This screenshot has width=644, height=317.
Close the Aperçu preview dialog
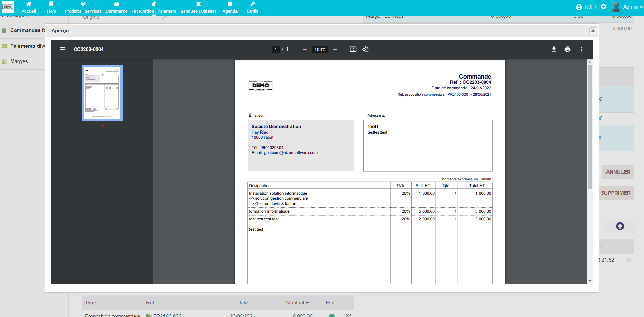click(x=593, y=31)
